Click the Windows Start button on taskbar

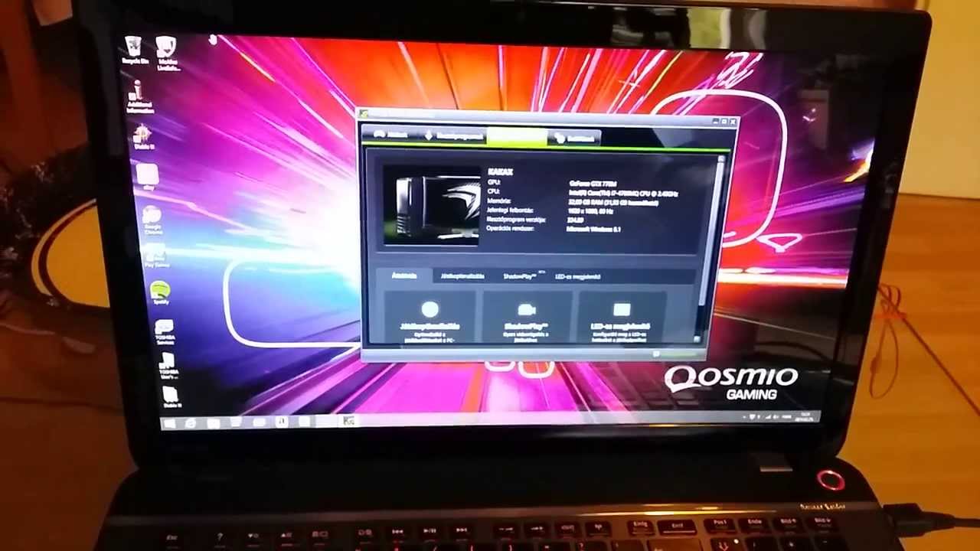pyautogui.click(x=168, y=423)
